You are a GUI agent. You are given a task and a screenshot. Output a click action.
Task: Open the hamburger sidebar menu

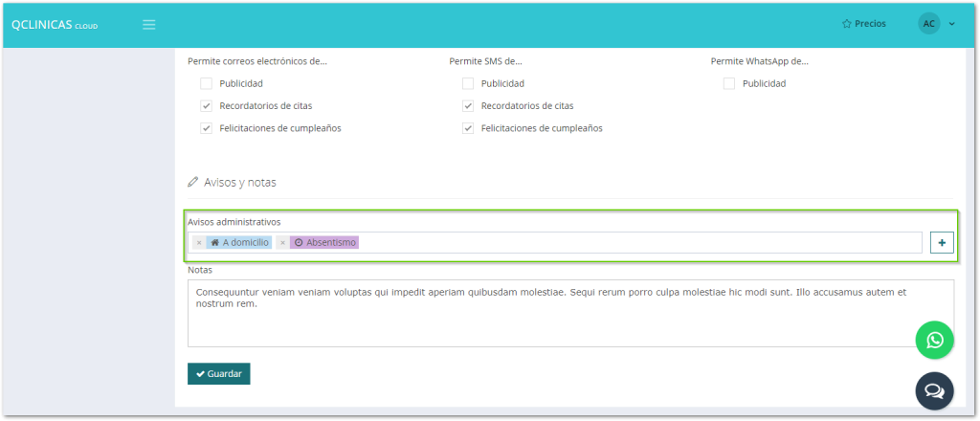click(x=148, y=24)
